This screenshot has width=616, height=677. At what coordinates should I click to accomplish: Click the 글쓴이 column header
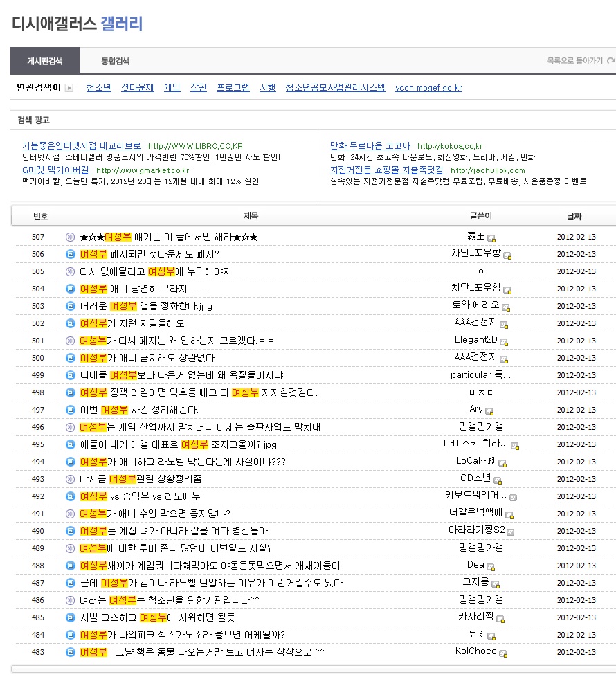coord(481,216)
